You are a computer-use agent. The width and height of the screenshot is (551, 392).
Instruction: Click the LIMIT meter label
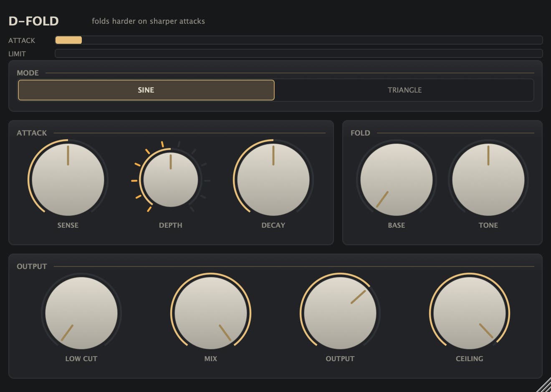tap(17, 54)
